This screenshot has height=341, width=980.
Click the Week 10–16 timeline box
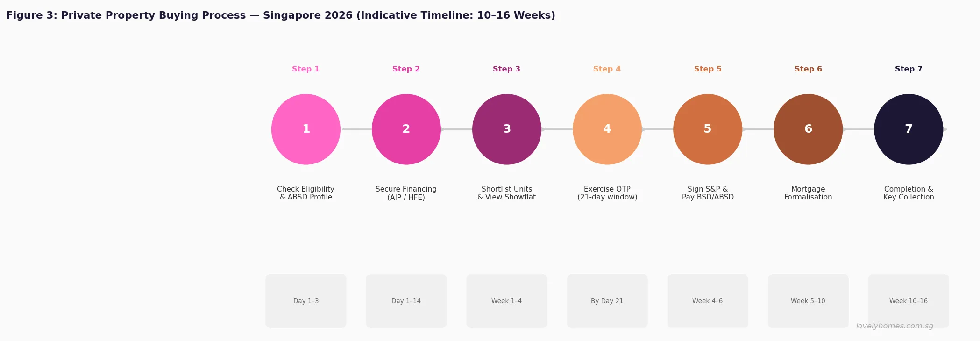[x=909, y=301]
